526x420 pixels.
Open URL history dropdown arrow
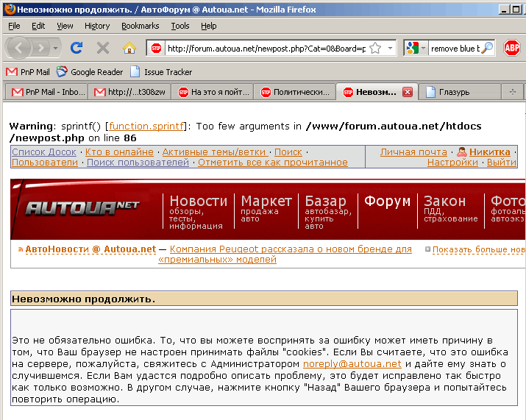click(390, 48)
